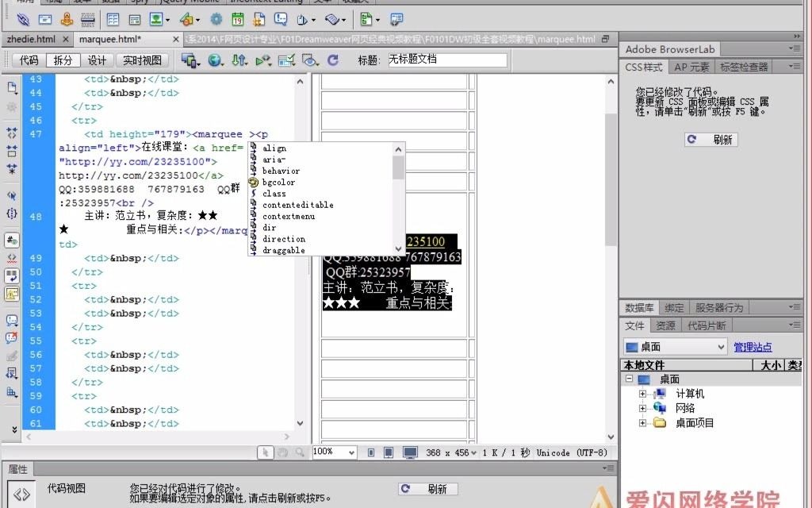Viewport: 812px width, 508px height.
Task: Open the 桌面 site dropdown in Files panel
Action: pos(676,347)
